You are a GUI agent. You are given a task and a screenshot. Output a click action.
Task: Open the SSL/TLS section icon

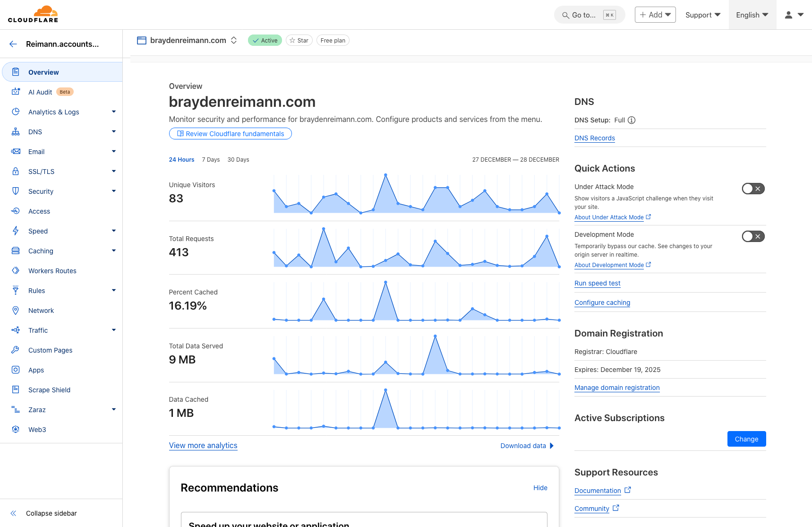pos(16,171)
